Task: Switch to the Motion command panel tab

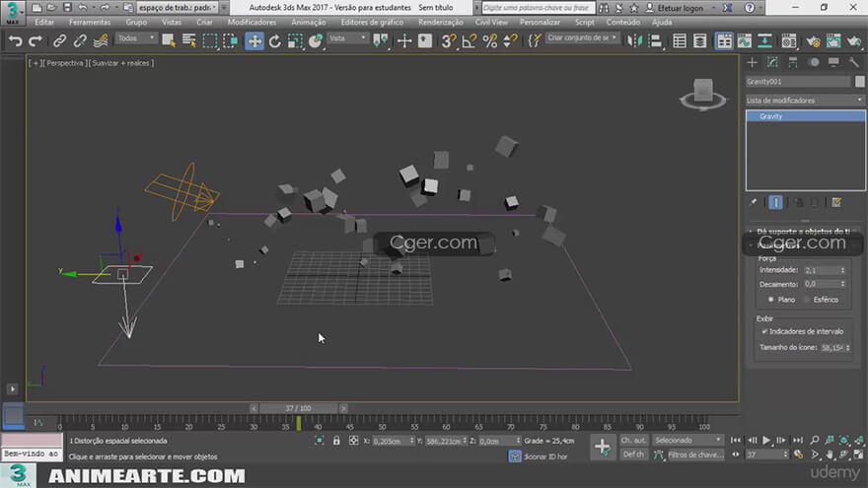Action: click(813, 62)
